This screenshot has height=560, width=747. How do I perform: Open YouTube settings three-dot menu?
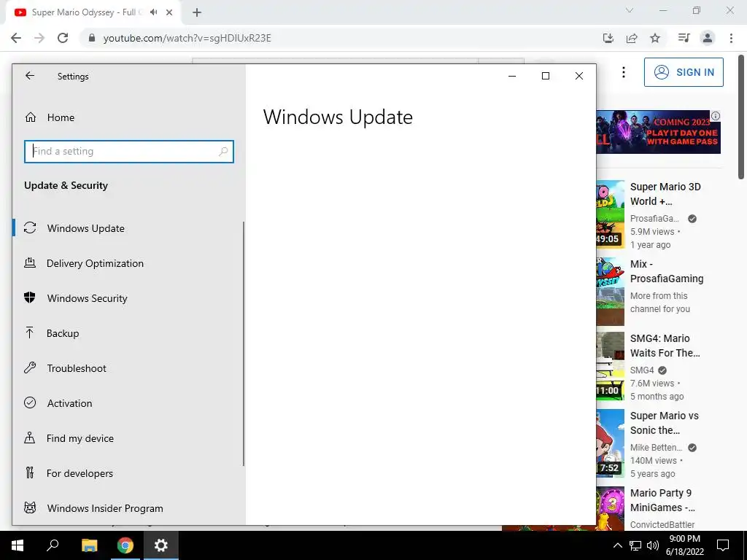tap(624, 72)
